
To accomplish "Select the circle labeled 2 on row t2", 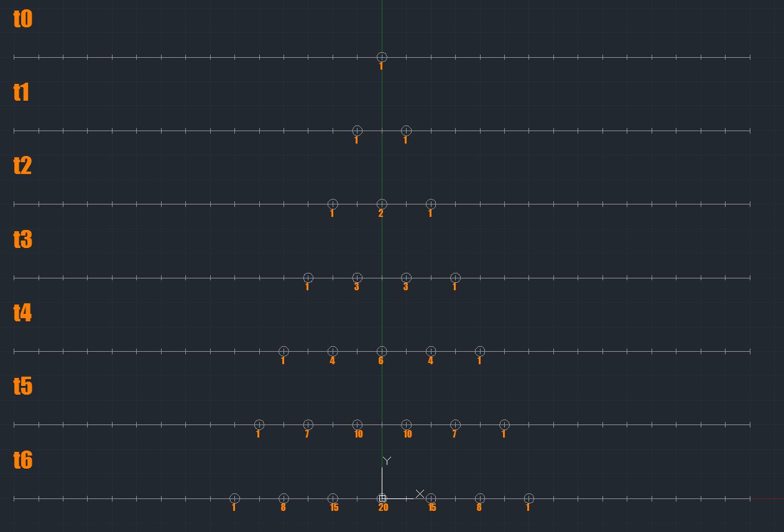I will tap(382, 204).
